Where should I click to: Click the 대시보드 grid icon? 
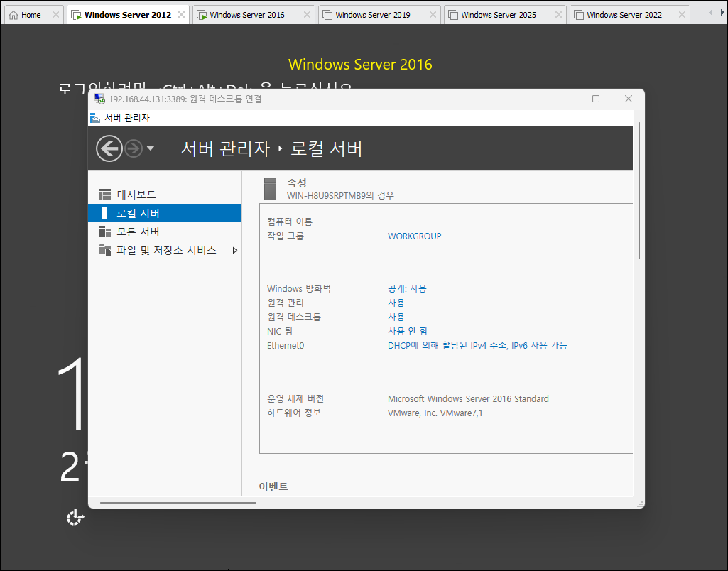click(105, 195)
